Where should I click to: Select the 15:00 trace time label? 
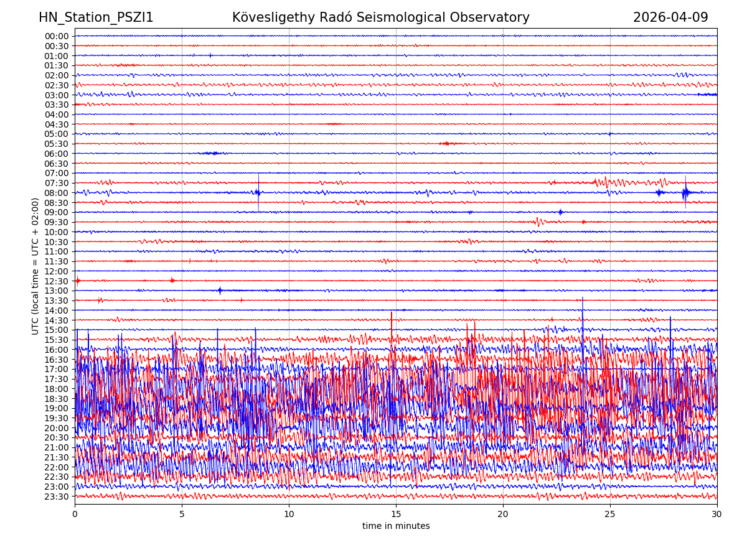tap(57, 330)
